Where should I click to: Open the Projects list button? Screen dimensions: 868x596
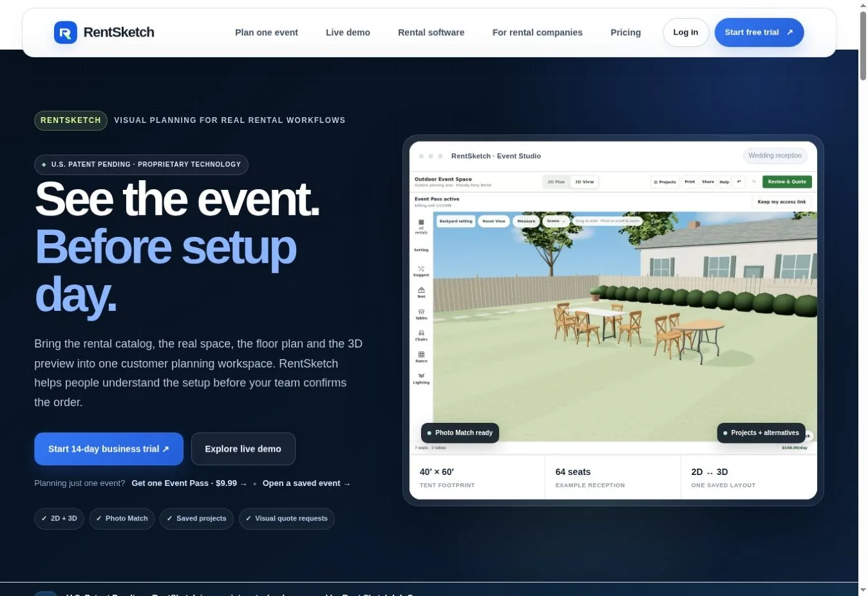665,182
